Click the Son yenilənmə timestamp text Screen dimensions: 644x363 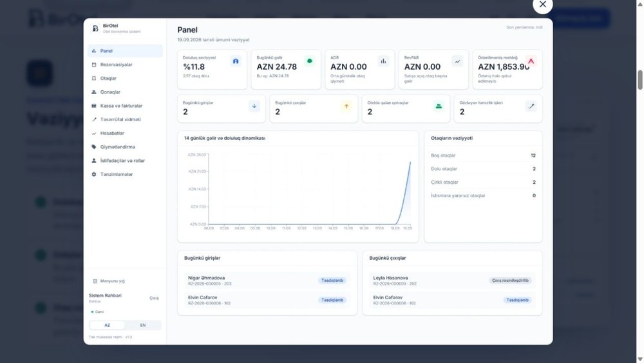point(524,27)
